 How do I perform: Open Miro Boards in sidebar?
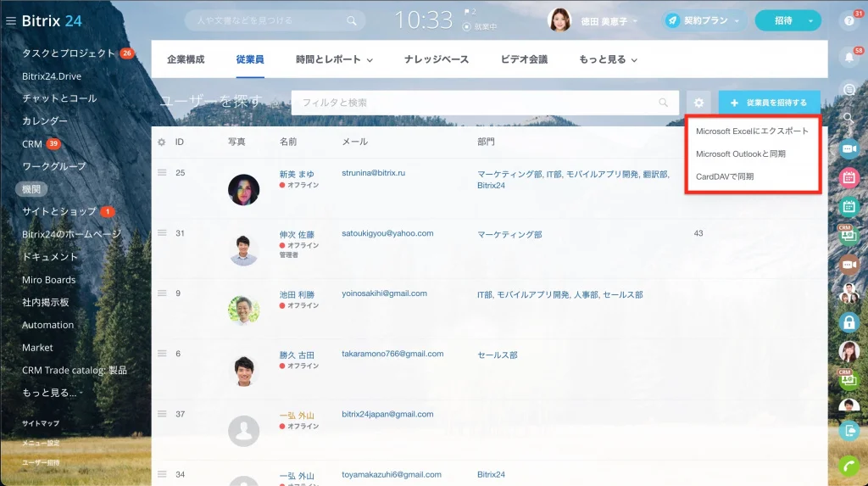click(48, 280)
